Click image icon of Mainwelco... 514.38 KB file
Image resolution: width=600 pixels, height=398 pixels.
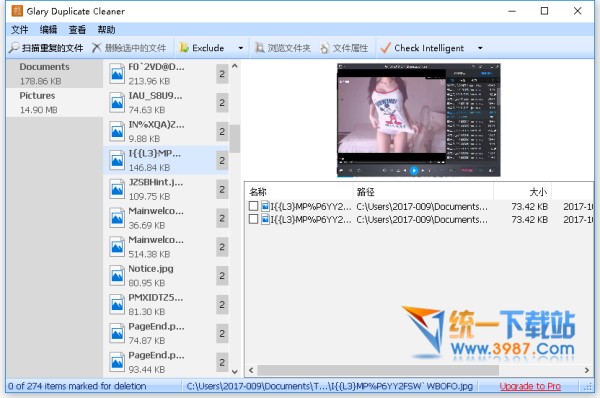[x=117, y=247]
